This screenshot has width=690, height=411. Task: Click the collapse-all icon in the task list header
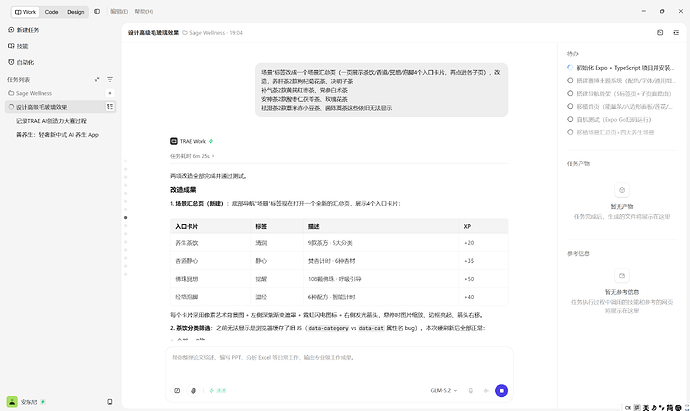pyautogui.click(x=97, y=80)
